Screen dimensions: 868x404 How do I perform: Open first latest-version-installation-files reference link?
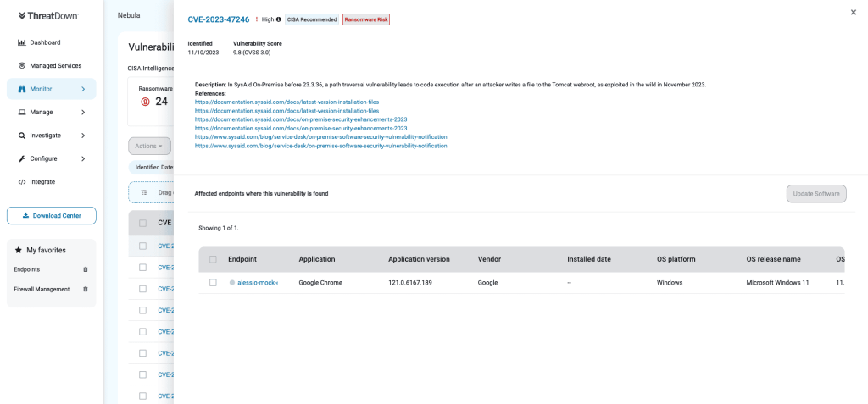(x=287, y=102)
